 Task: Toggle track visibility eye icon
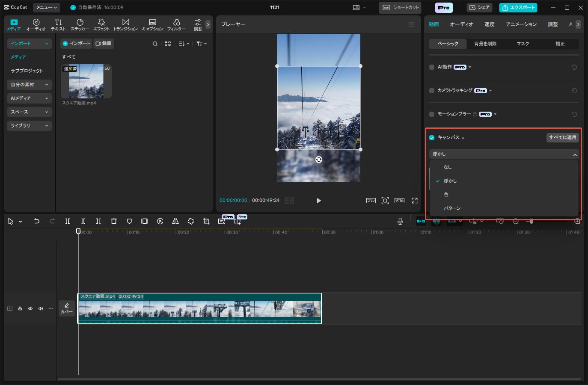tap(30, 308)
